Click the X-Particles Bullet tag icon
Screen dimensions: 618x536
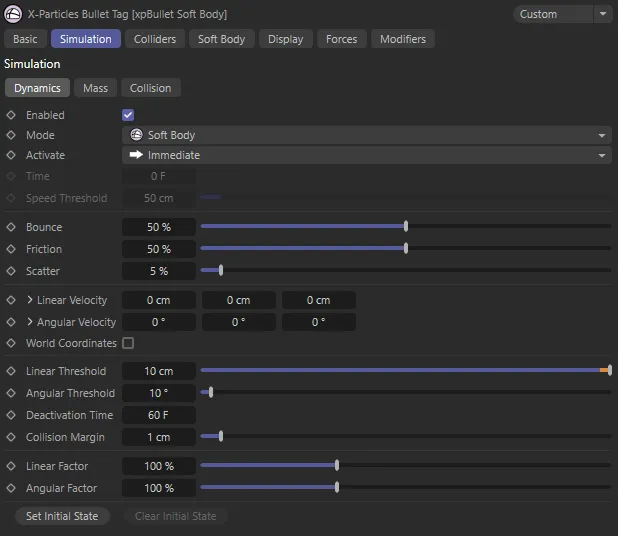tap(14, 14)
